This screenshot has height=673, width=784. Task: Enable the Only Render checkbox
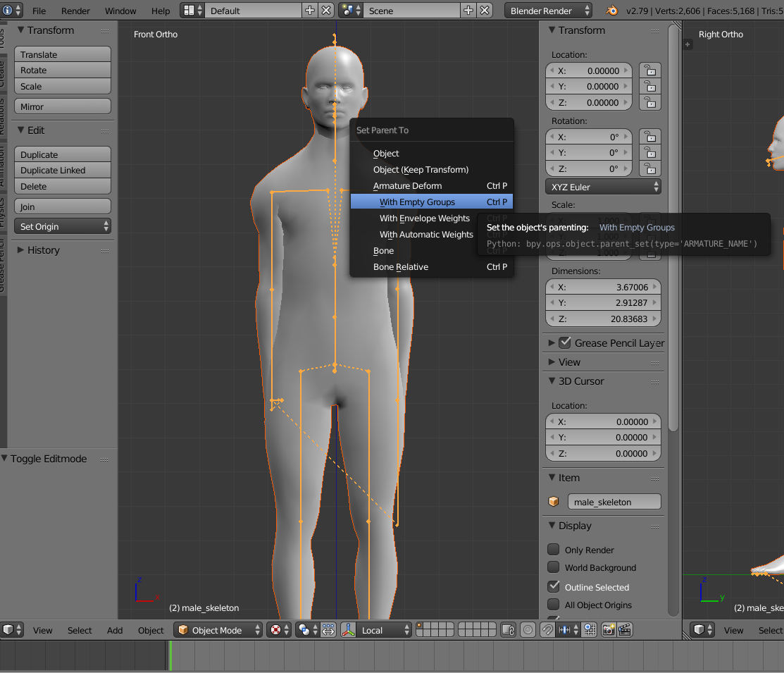pyautogui.click(x=554, y=550)
